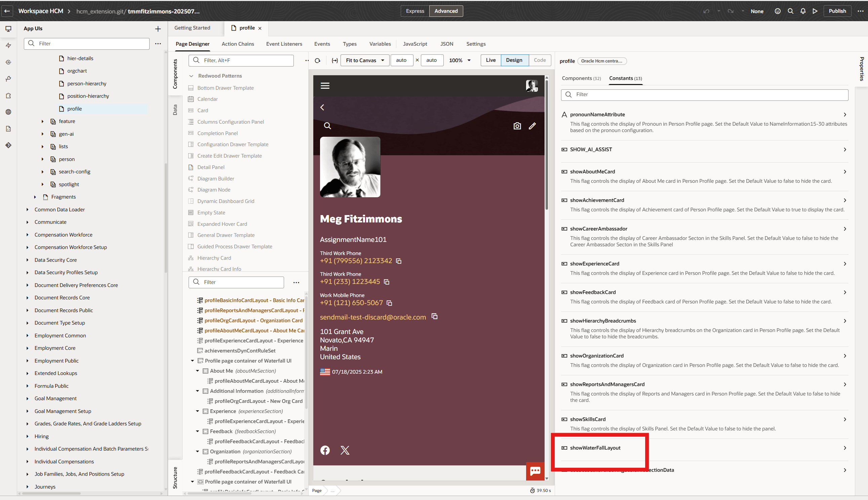
Task: Click the Constants filter input field
Action: 708,95
